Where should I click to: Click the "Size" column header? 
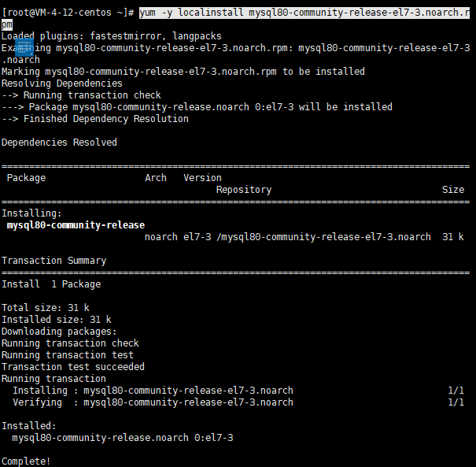pos(453,190)
